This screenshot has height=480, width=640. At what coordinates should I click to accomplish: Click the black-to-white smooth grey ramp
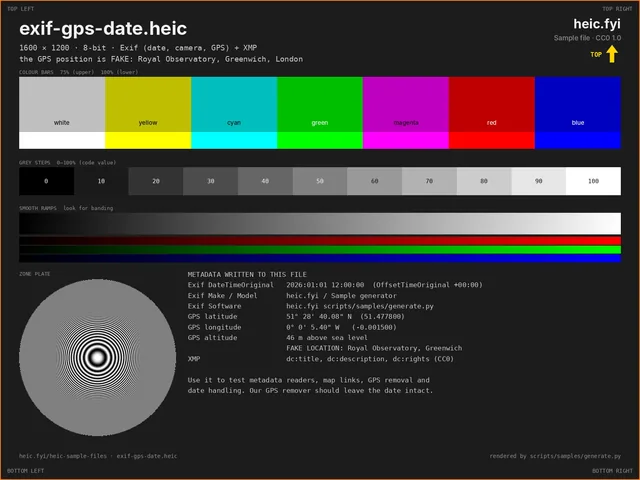click(x=320, y=223)
